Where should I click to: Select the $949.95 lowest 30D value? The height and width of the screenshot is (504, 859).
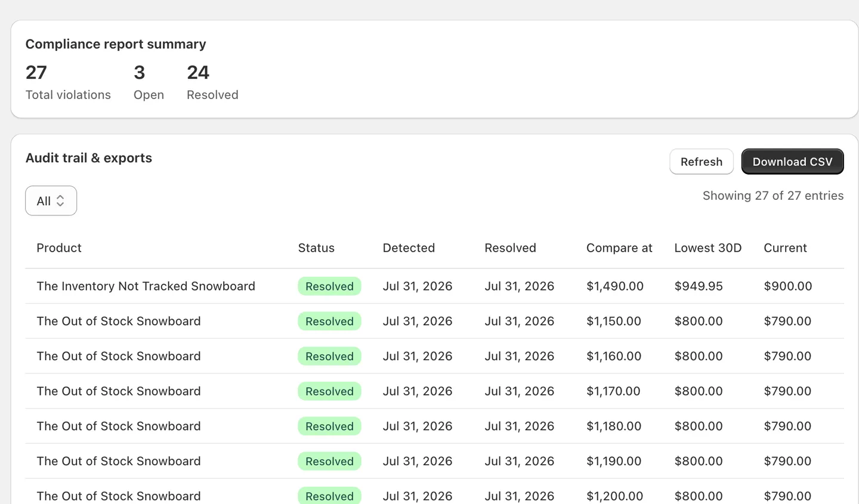tap(699, 286)
